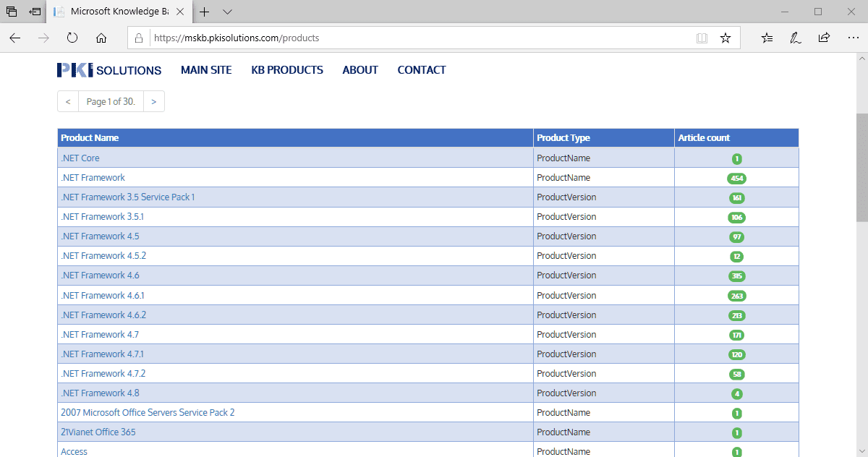
Task: Click the 106 article count badge
Action: 736,217
